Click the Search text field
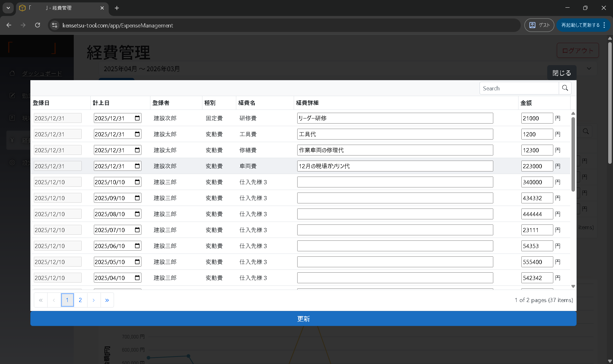This screenshot has height=364, width=613. (519, 88)
